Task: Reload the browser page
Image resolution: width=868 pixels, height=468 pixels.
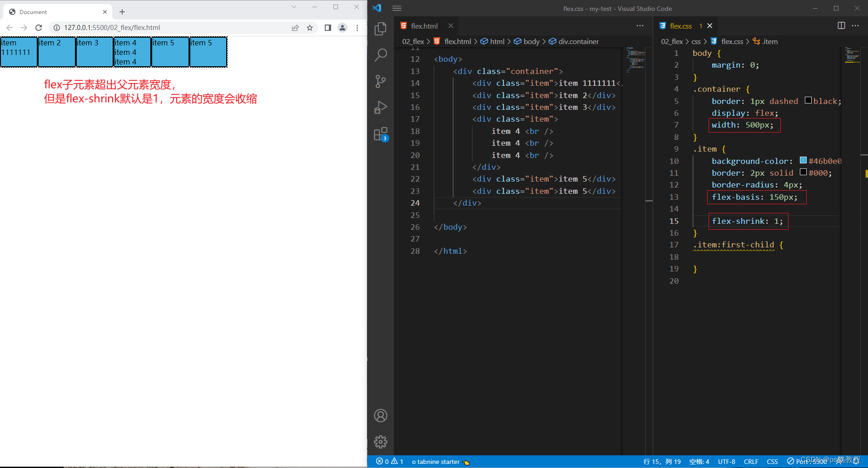Action: pos(39,28)
